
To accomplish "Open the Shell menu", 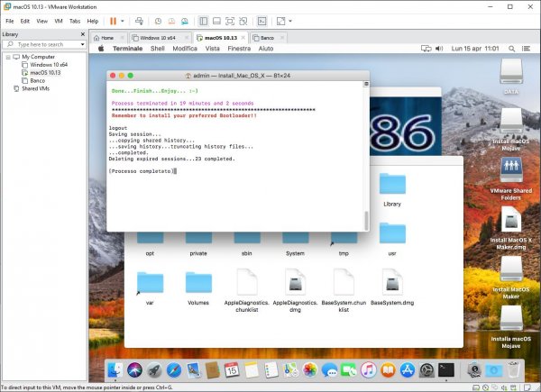I will (x=157, y=49).
